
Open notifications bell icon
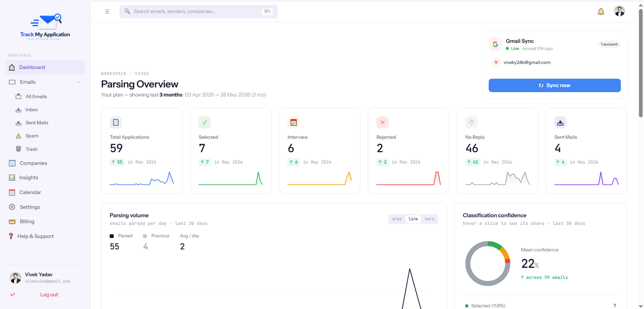point(601,12)
